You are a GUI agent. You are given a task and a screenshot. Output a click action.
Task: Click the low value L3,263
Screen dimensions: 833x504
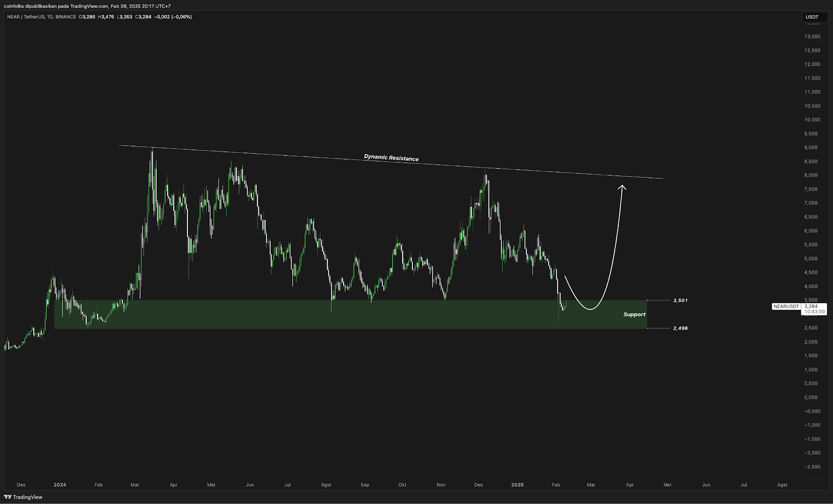coord(124,17)
